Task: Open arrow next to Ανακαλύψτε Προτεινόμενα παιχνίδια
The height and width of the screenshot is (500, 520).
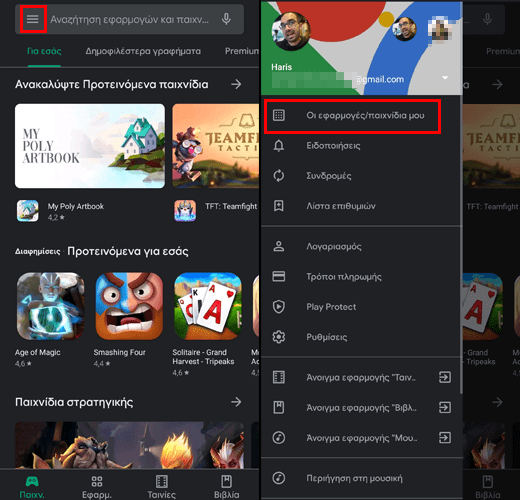Action: 236,84
